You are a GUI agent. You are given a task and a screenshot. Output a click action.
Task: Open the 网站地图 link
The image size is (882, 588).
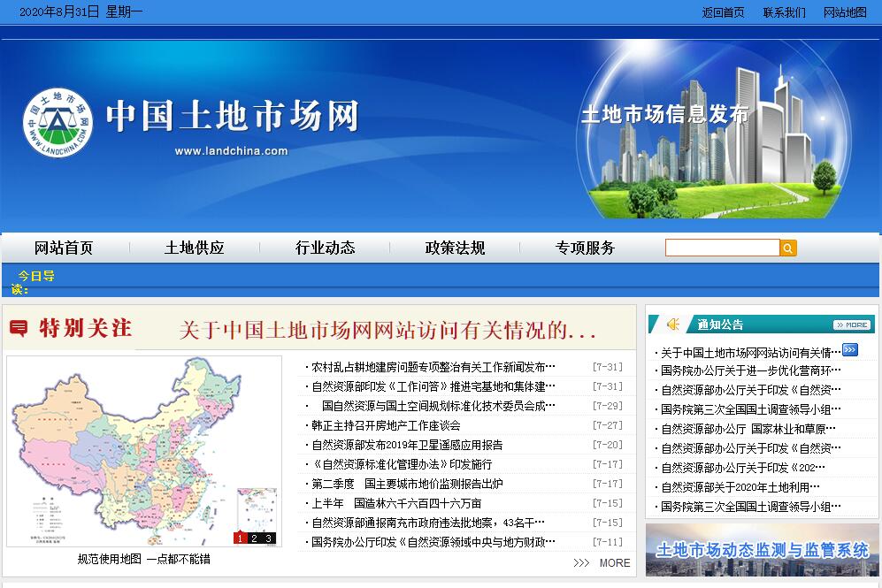click(845, 12)
